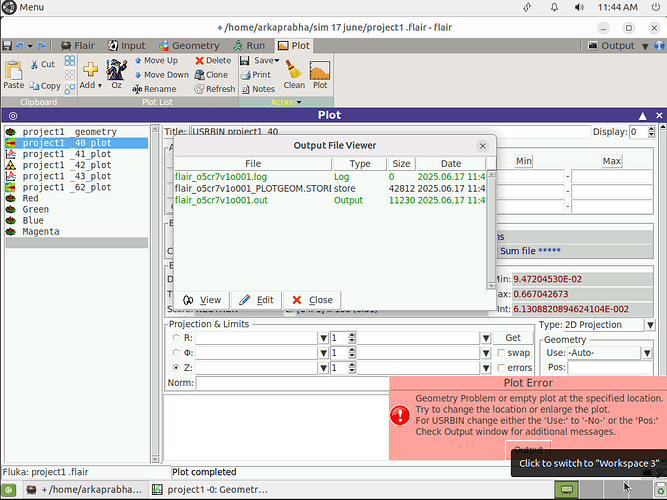Open the undo history dropdown arrow

[30, 46]
